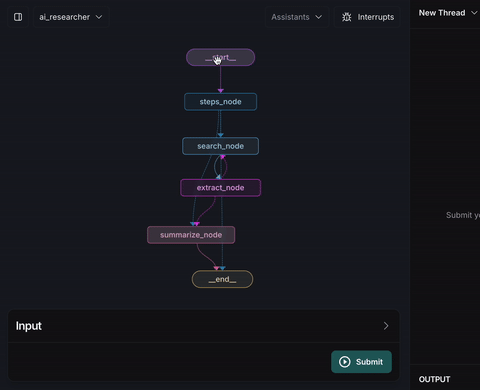Select the search_node graph node
The image size is (480, 390).
pyautogui.click(x=220, y=146)
